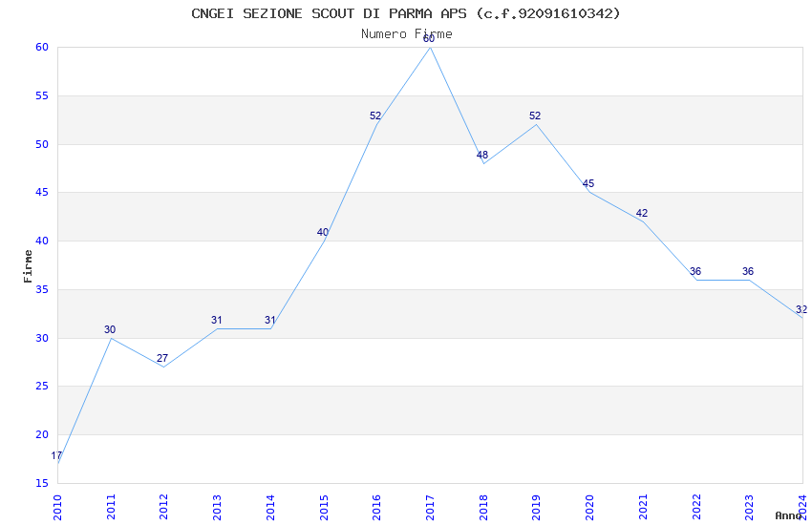Select the x-axis year label 2019

click(537, 508)
